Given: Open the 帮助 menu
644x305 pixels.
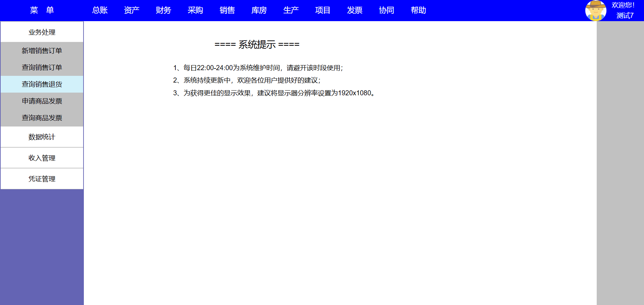Looking at the screenshot, I should pos(418,10).
